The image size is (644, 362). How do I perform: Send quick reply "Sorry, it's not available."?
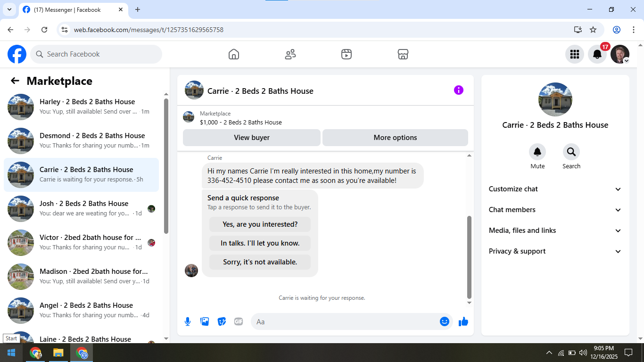[x=260, y=262]
